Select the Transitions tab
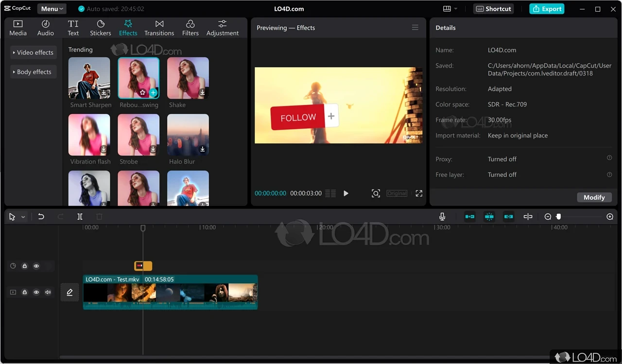 pyautogui.click(x=159, y=28)
